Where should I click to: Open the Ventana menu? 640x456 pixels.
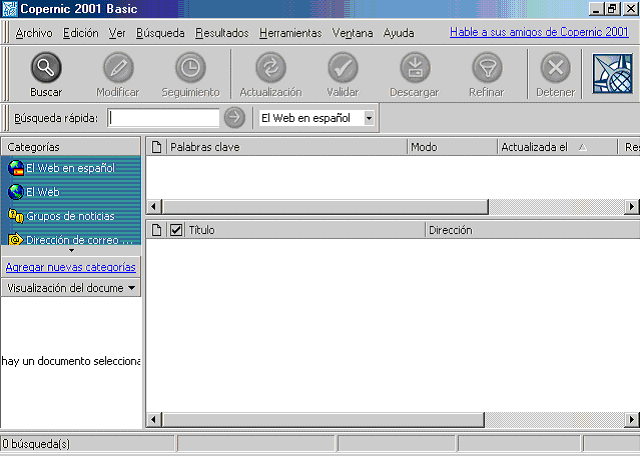point(353,33)
